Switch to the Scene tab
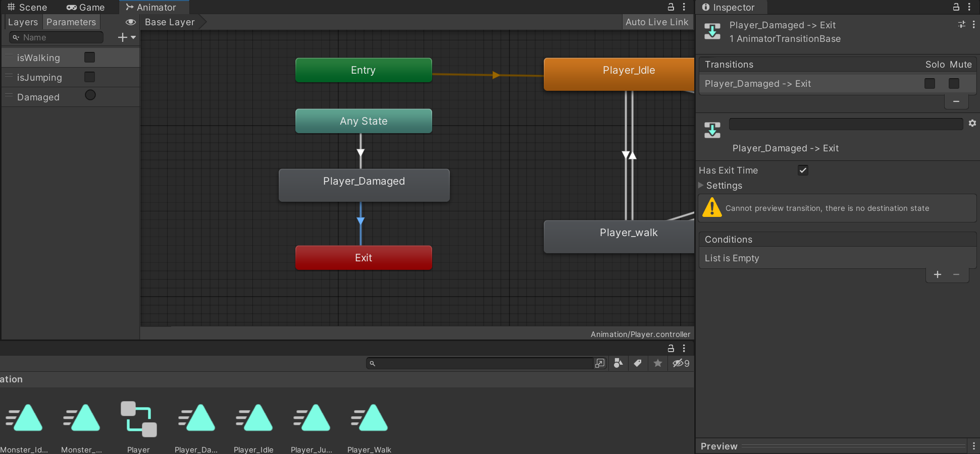The image size is (980, 454). point(27,7)
